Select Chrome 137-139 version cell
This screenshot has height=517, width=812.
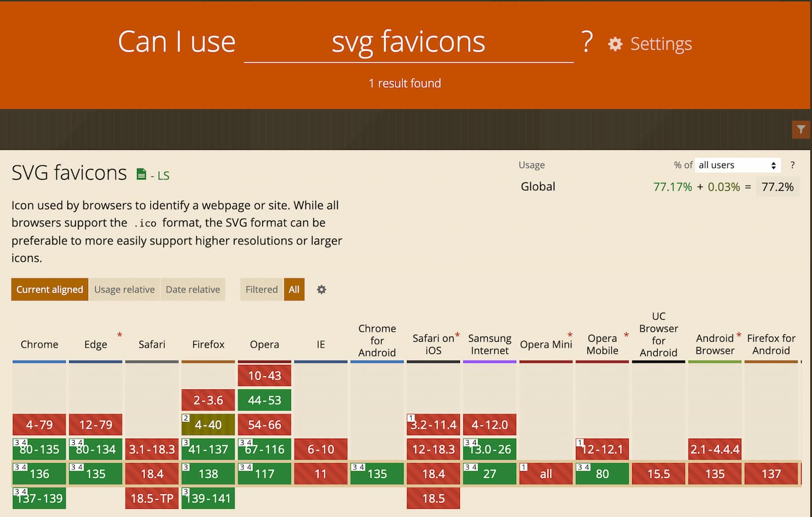pos(39,498)
